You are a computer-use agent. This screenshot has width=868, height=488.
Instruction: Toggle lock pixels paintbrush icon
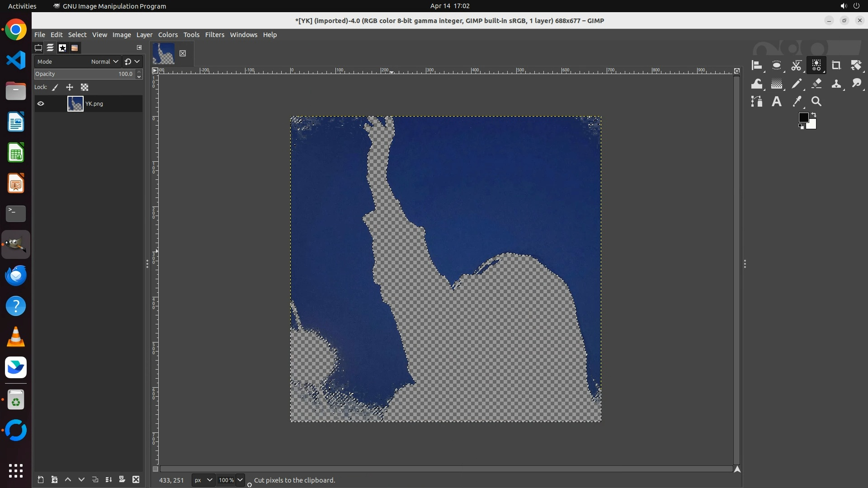(x=55, y=87)
